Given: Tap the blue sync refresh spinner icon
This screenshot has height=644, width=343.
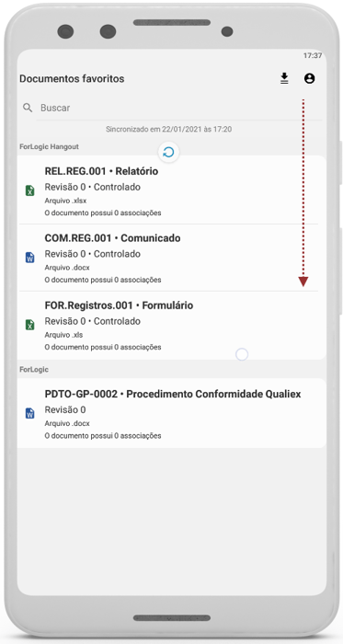Looking at the screenshot, I should tap(168, 153).
